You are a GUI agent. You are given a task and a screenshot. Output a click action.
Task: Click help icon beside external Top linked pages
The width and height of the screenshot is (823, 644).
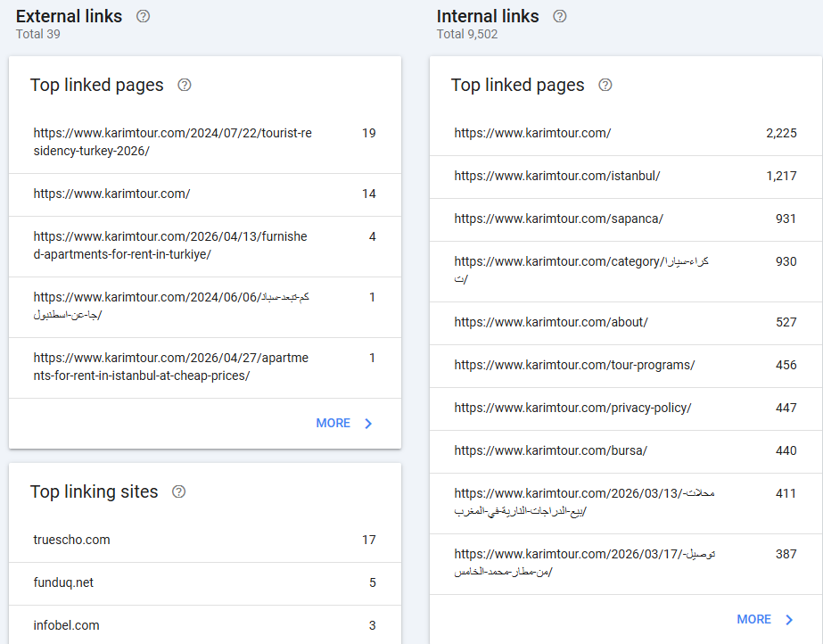point(185,85)
